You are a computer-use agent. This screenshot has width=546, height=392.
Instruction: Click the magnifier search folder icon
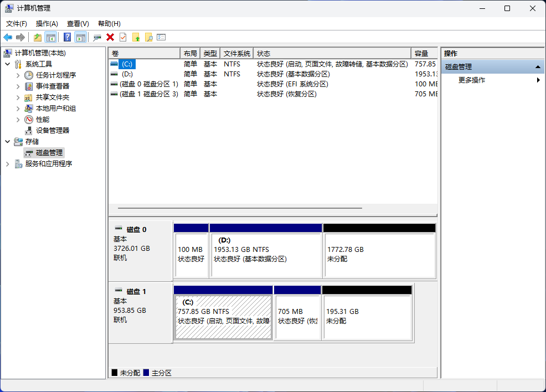tap(148, 37)
